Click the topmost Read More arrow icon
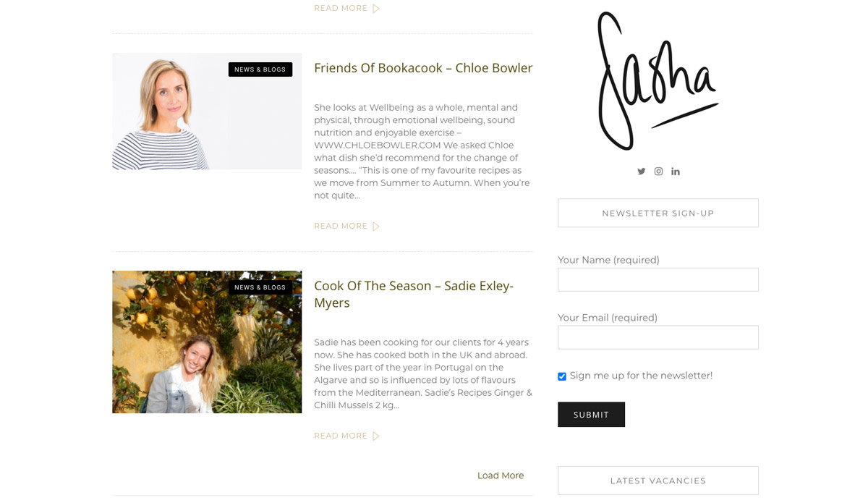The image size is (868, 503). 376,9
